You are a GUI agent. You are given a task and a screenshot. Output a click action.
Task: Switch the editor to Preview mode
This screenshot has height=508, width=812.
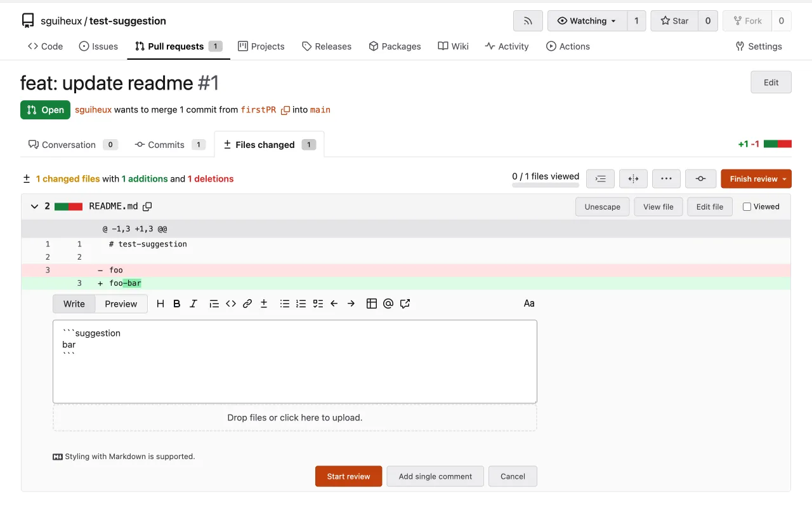(121, 304)
